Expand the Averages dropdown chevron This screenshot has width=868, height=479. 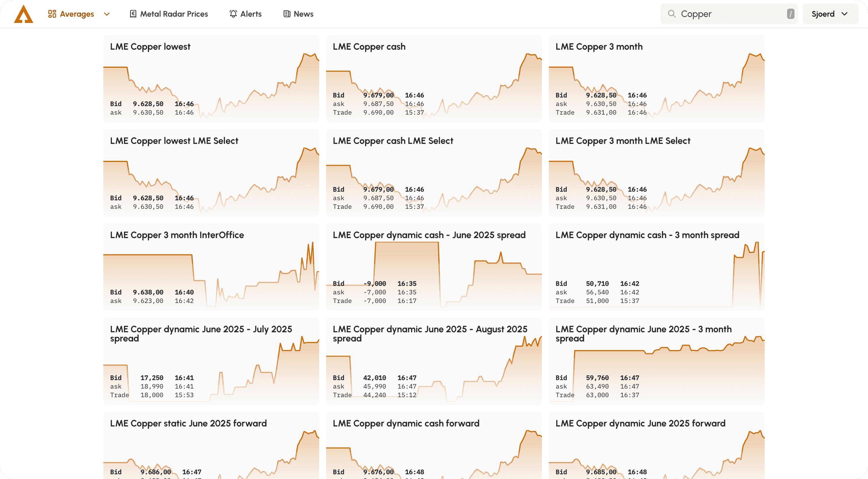(x=107, y=14)
